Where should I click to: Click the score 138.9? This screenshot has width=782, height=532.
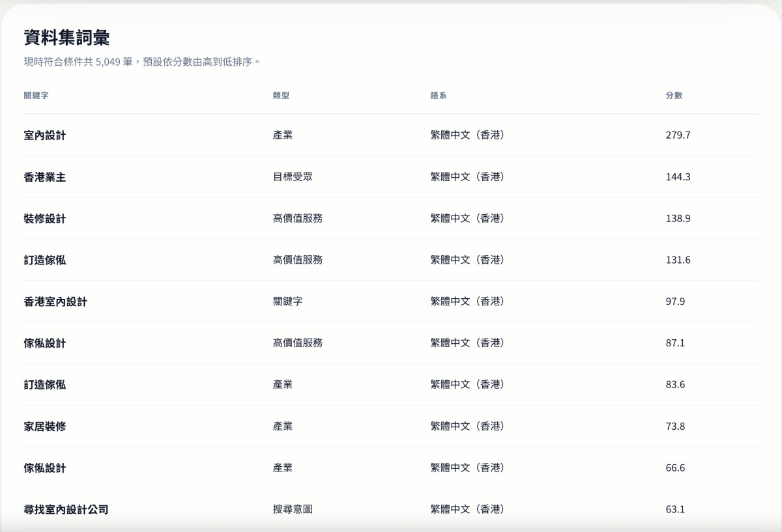click(x=678, y=219)
